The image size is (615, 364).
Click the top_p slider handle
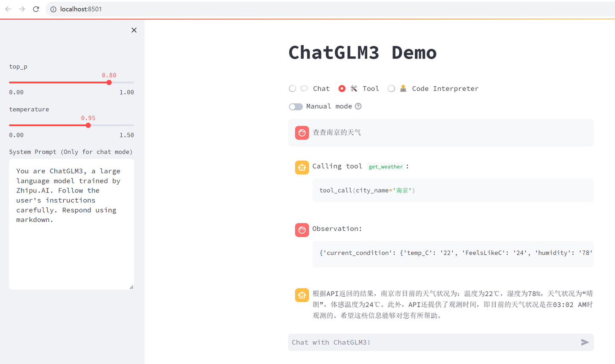click(x=109, y=82)
